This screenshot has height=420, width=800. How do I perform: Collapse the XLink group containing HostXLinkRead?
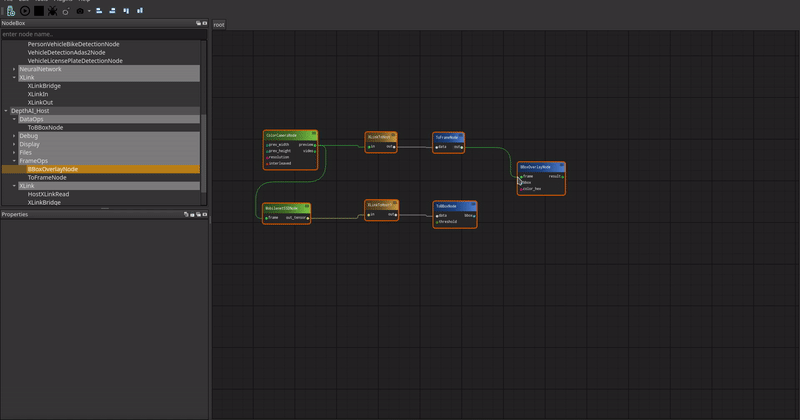[14, 186]
